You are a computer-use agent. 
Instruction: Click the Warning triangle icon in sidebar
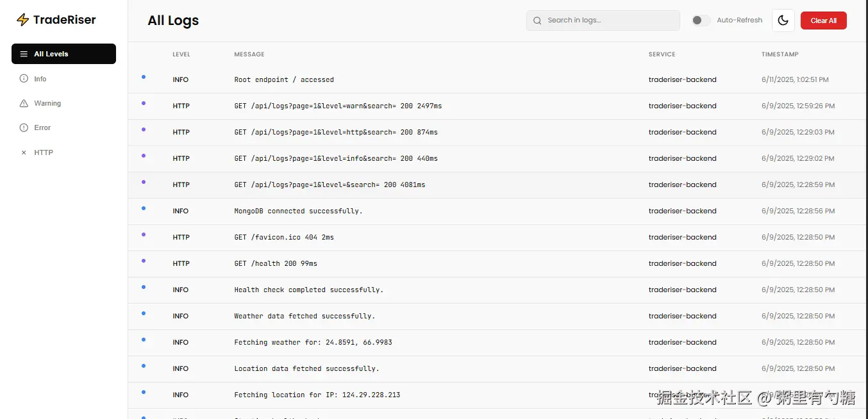pos(24,103)
